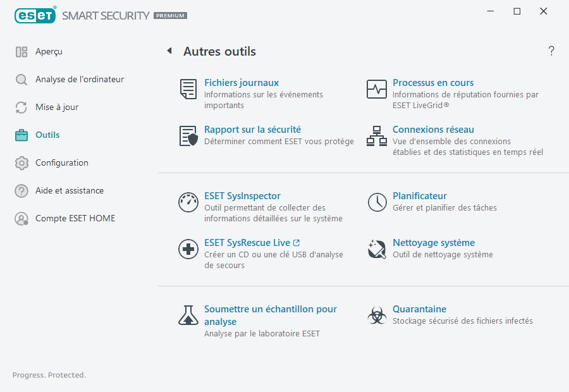Open ESET SysInspector via the gauge icon
This screenshot has width=569, height=392.
[188, 202]
